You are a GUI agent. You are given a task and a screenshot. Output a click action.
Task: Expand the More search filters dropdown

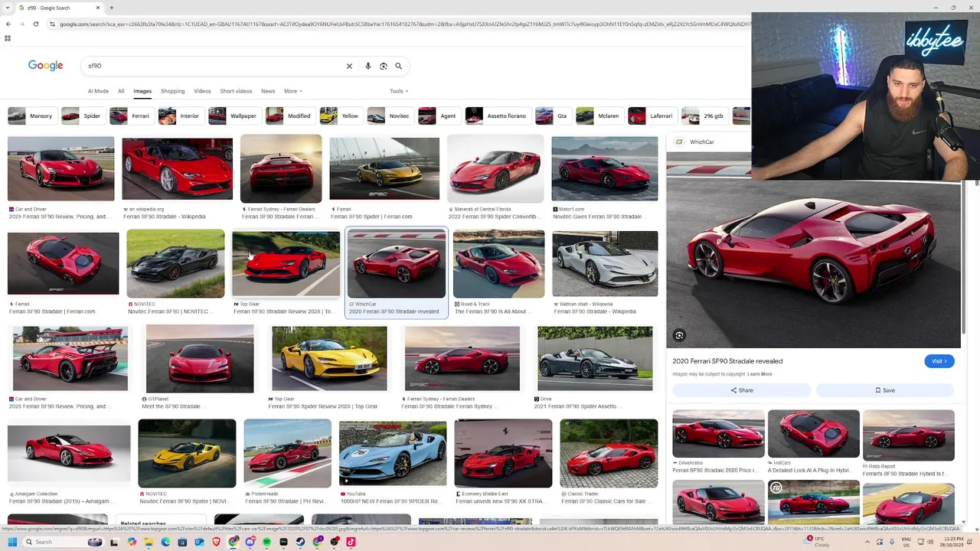coord(293,91)
